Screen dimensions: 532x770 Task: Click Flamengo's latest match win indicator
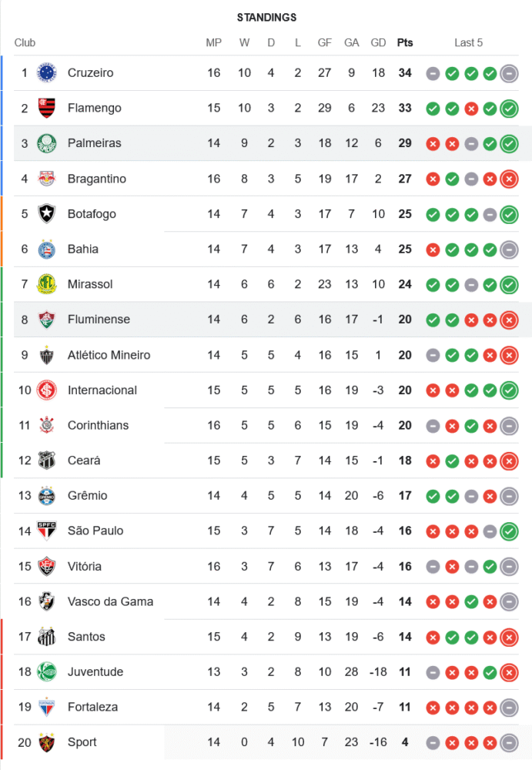click(x=509, y=109)
